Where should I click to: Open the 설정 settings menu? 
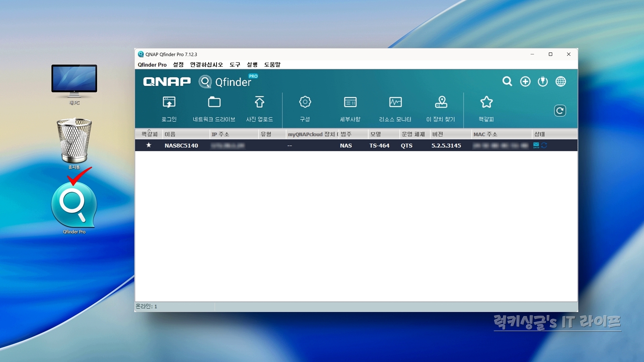(178, 65)
